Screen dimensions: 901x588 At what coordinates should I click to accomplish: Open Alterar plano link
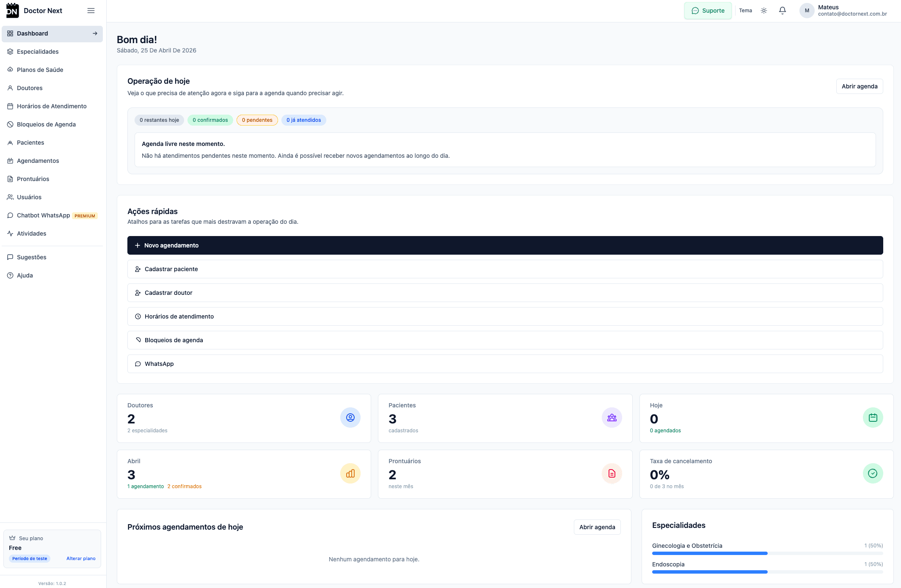tap(81, 558)
